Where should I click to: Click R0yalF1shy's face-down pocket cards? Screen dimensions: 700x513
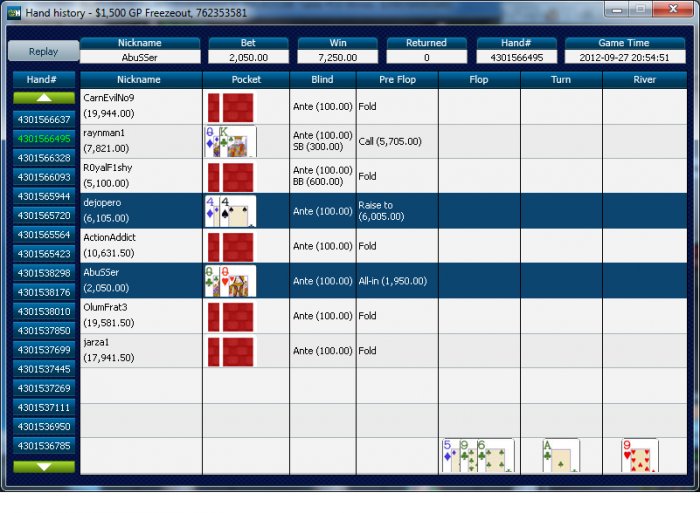[x=230, y=177]
